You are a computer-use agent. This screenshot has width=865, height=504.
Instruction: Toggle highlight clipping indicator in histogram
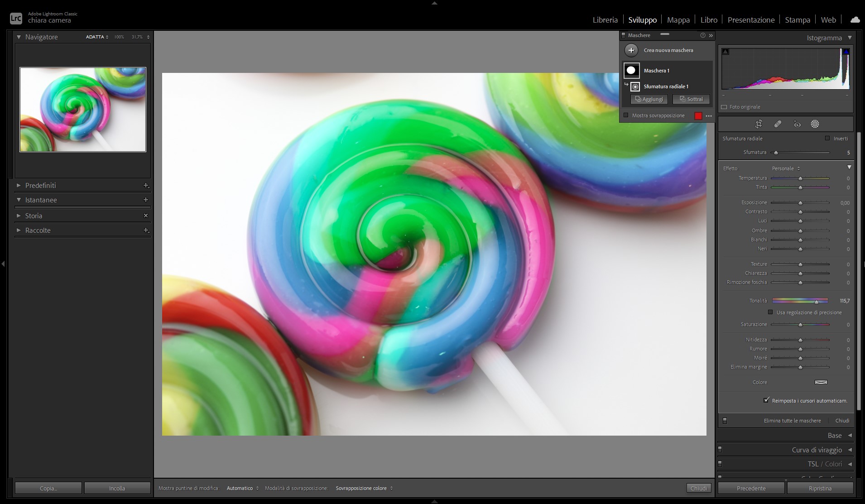846,52
